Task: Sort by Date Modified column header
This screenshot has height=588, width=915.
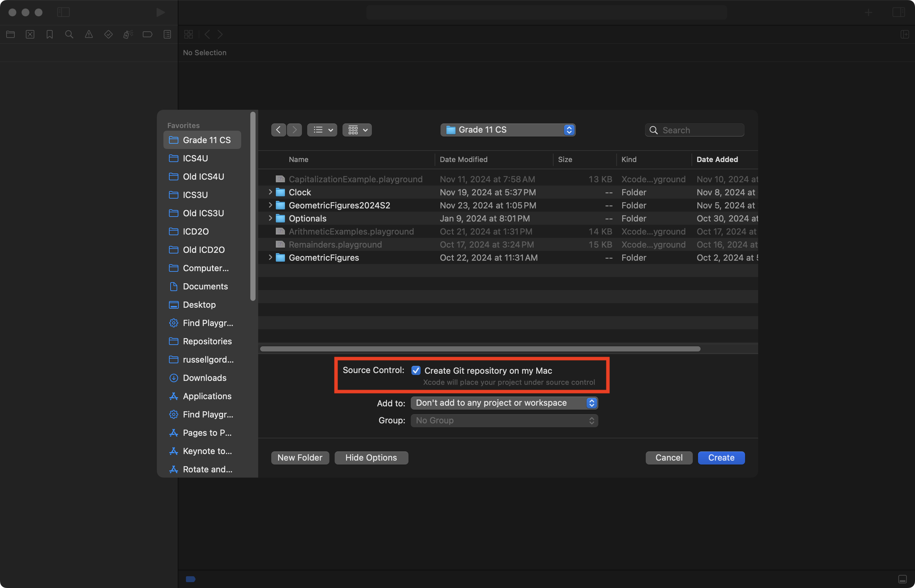Action: tap(463, 159)
